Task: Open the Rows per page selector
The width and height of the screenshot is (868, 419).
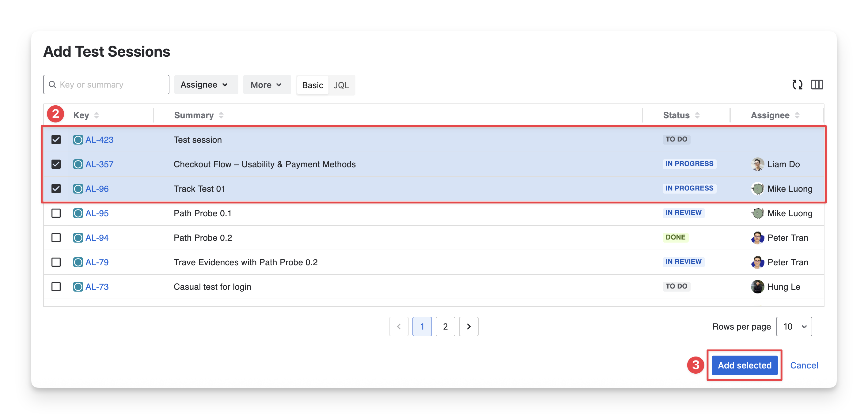Action: pyautogui.click(x=794, y=327)
